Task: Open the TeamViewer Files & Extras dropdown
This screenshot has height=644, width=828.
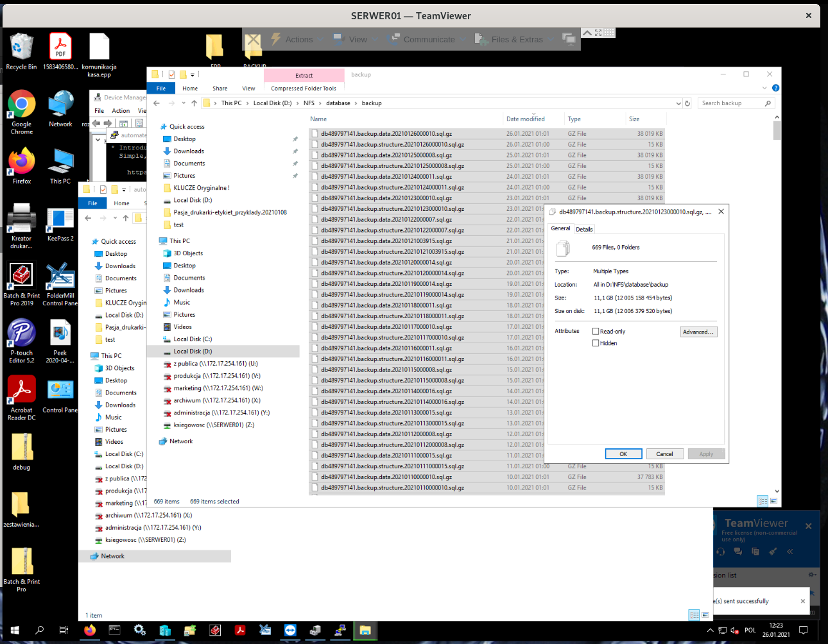Action: pyautogui.click(x=515, y=39)
